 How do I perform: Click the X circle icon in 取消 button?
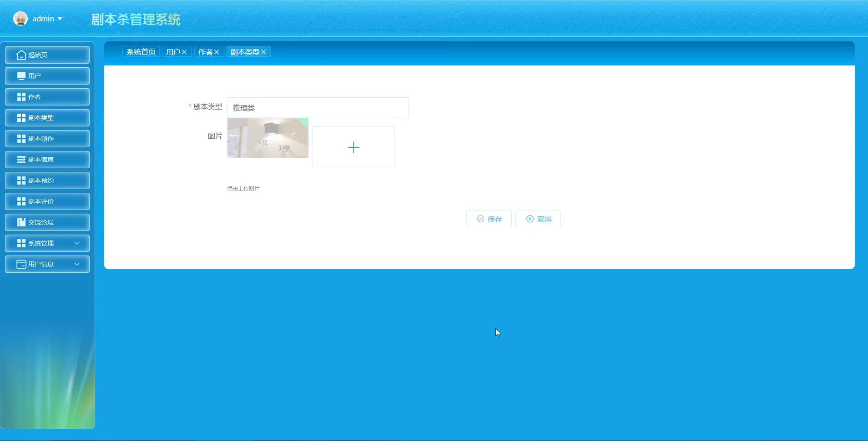coord(530,219)
